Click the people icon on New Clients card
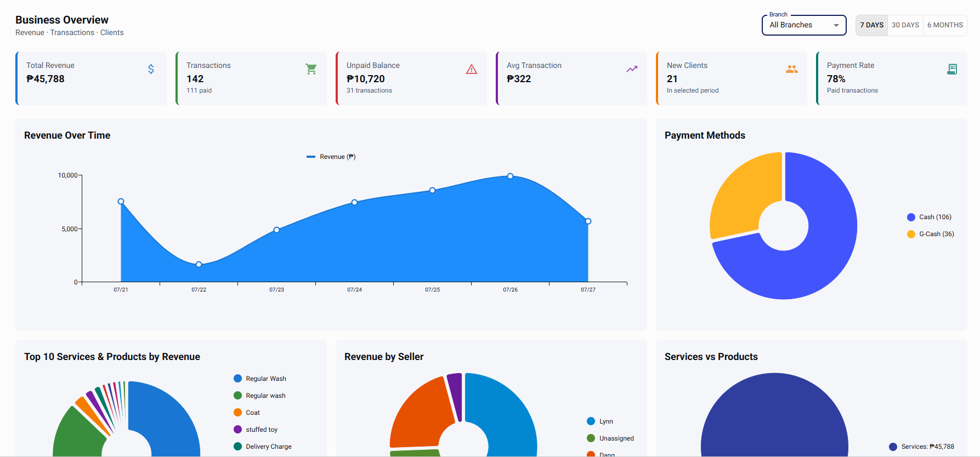The width and height of the screenshot is (980, 457). coord(792,69)
